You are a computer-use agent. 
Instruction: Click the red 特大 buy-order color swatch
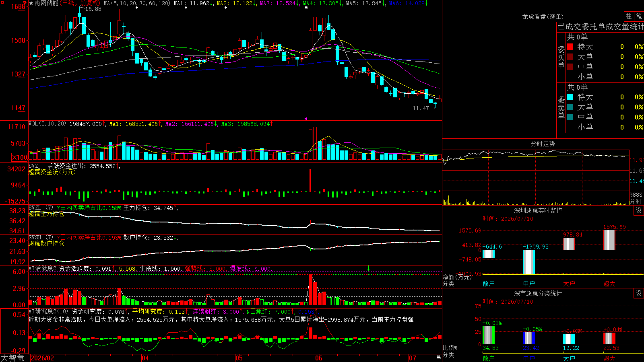click(x=570, y=47)
